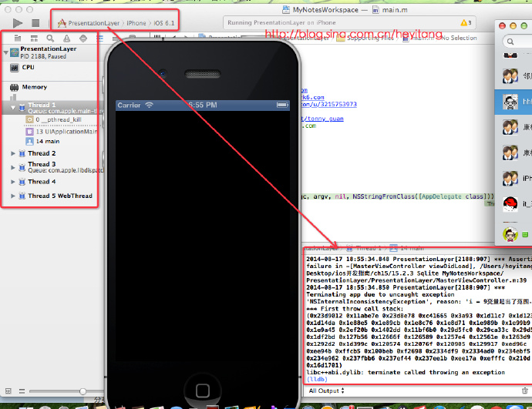Click iPhone simulator home button

(203, 391)
